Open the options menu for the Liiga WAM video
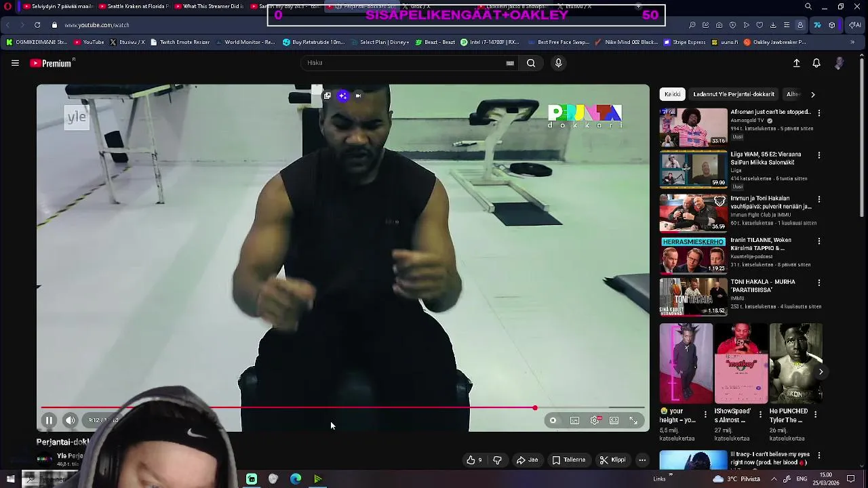This screenshot has height=488, width=868. [819, 155]
